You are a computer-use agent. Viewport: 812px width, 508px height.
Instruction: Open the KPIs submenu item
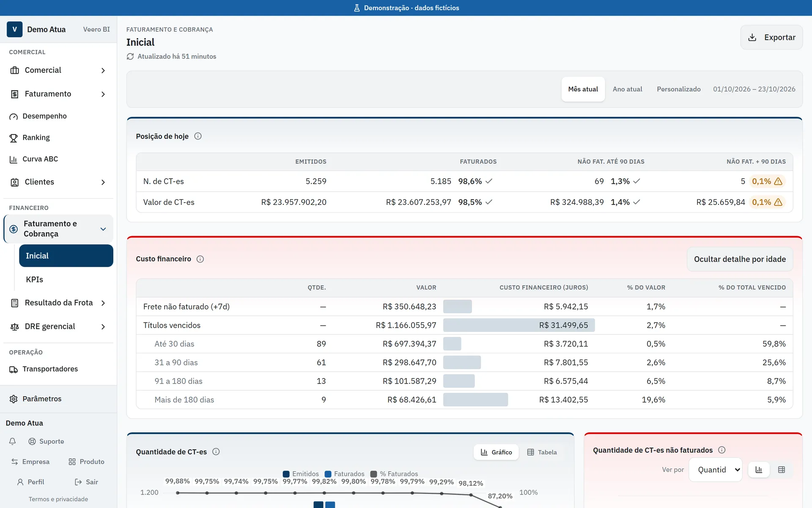pyautogui.click(x=66, y=279)
